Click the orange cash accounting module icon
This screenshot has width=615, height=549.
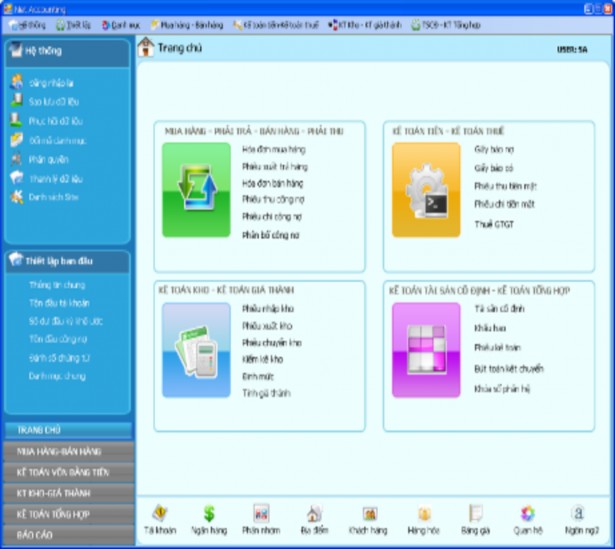tap(425, 190)
